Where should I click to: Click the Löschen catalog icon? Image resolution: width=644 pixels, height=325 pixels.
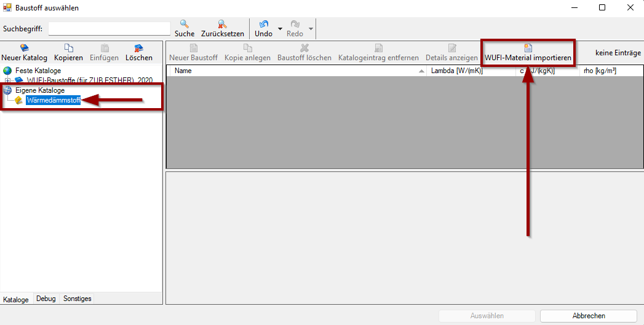coord(138,49)
